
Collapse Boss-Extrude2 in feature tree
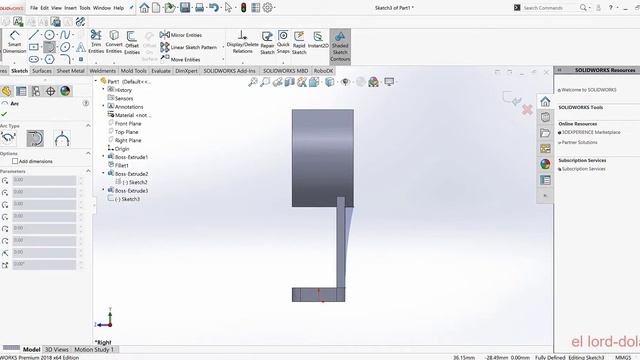[104, 173]
